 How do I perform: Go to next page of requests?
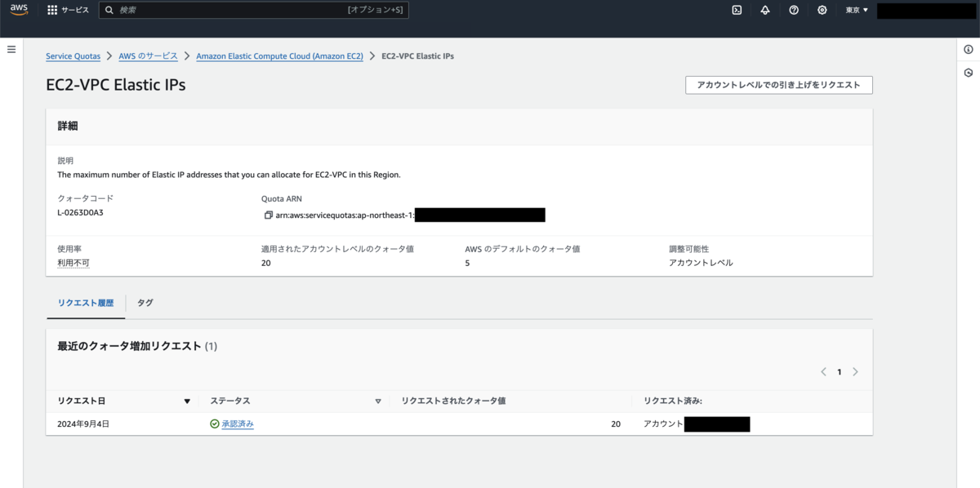(855, 372)
